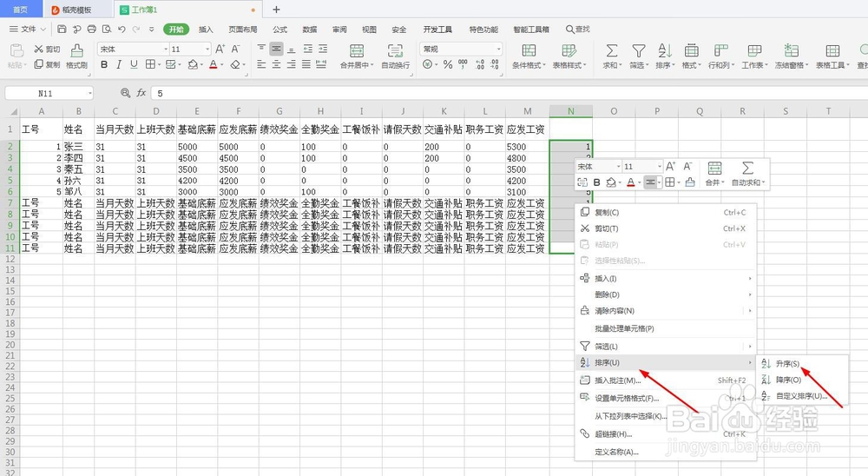Click the fx insert function icon
This screenshot has height=476, width=868.
[x=141, y=93]
